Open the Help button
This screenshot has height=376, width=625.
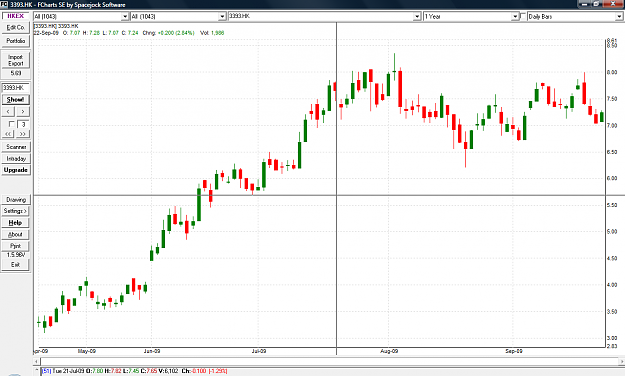(16, 223)
